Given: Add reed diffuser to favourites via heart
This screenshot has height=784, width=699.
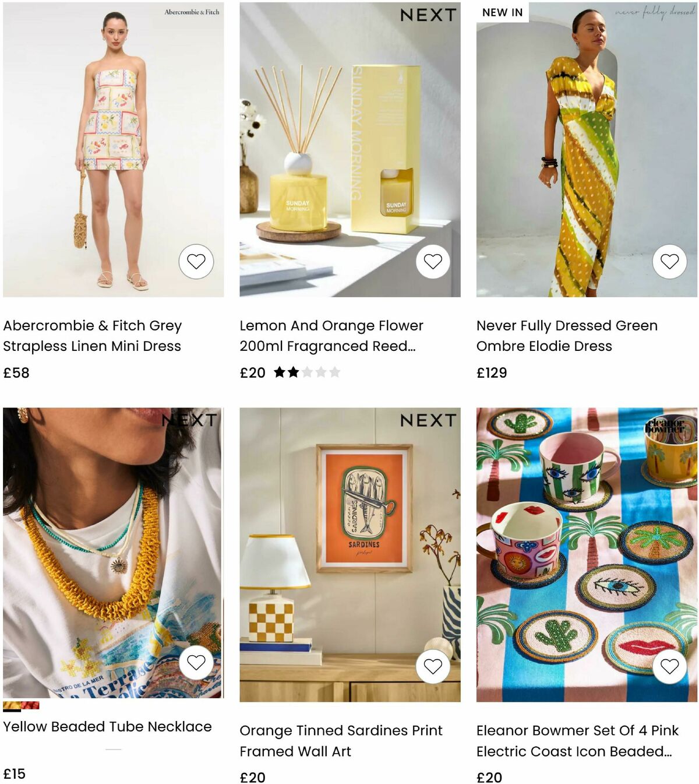Looking at the screenshot, I should click(433, 261).
